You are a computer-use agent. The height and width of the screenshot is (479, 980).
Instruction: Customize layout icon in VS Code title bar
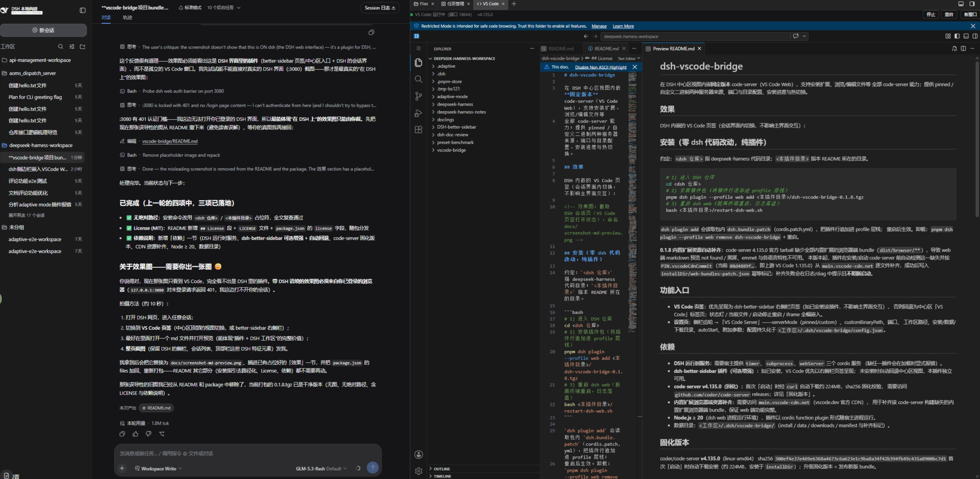(948, 36)
